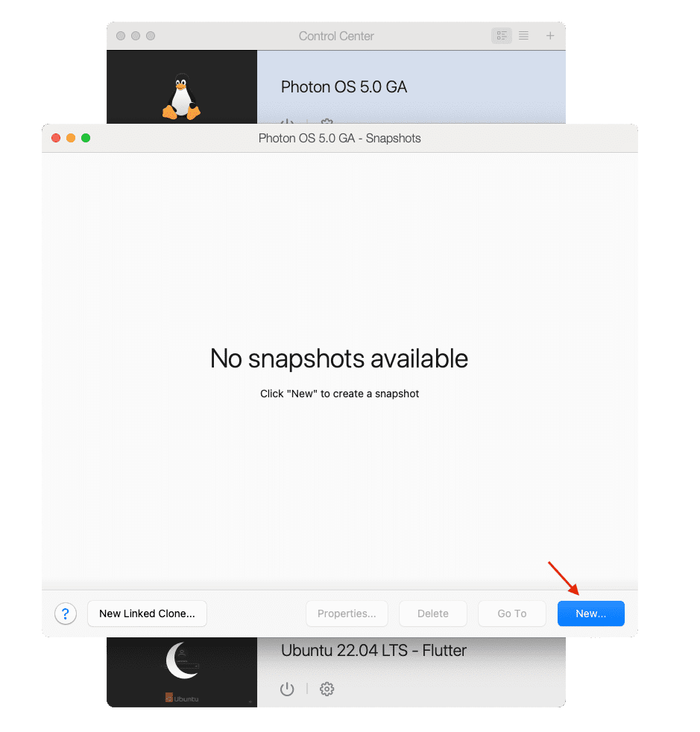700x732 pixels.
Task: Add a new virtual machine with plus icon
Action: click(550, 36)
